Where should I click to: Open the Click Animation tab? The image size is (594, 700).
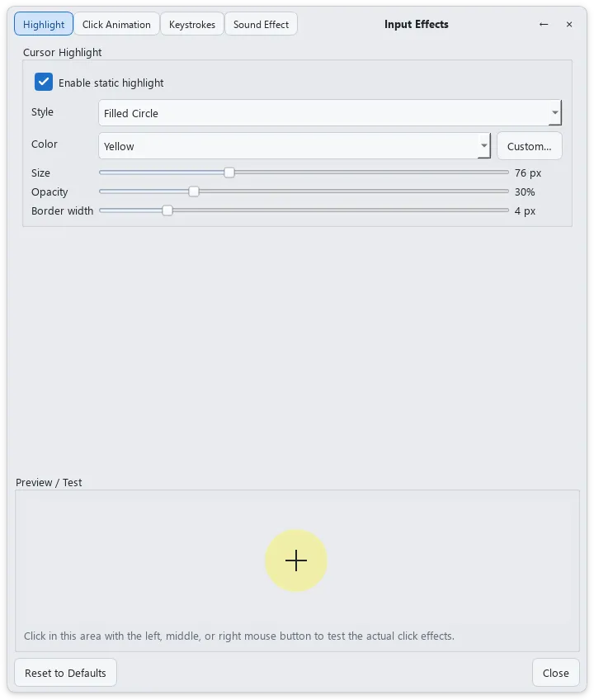pos(116,24)
